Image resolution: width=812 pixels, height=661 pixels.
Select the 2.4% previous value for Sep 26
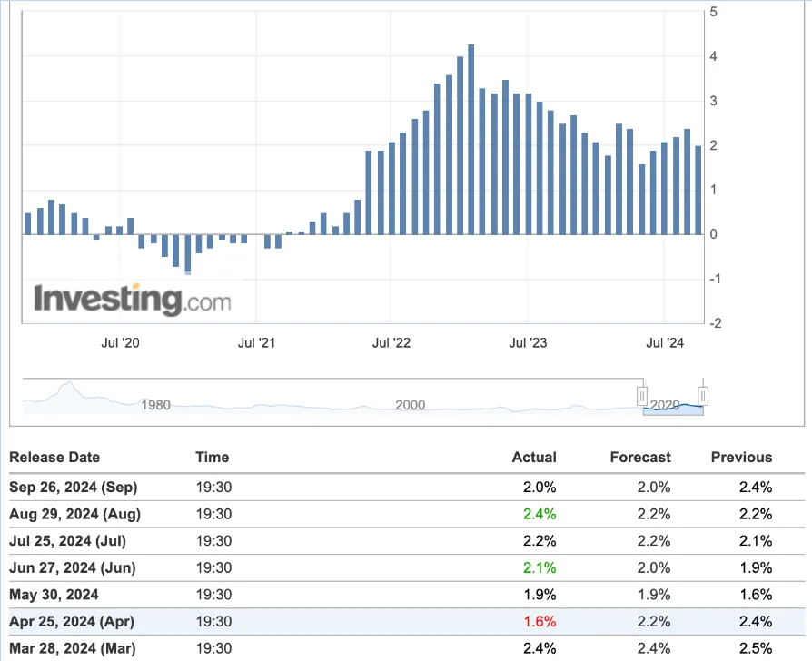pyautogui.click(x=756, y=487)
